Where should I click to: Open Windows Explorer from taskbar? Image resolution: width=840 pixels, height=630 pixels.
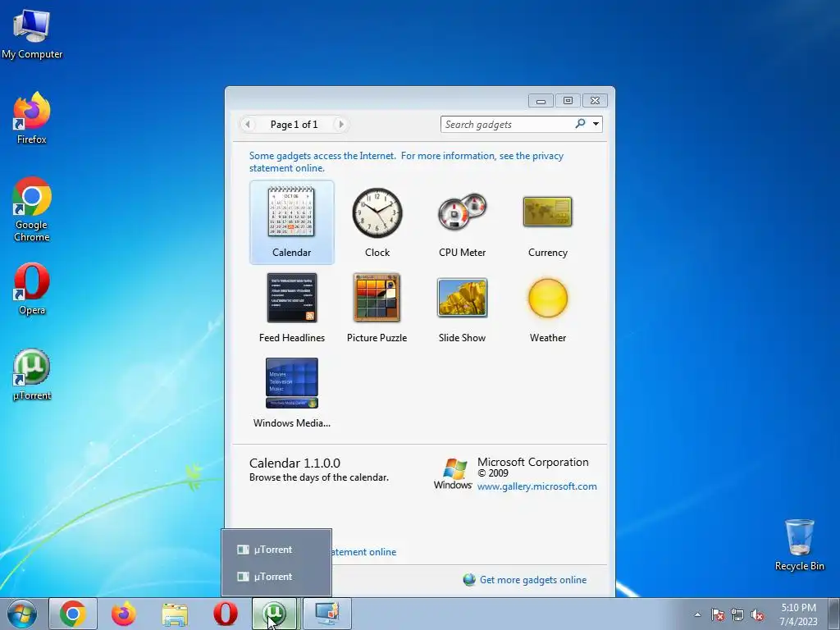coord(175,614)
